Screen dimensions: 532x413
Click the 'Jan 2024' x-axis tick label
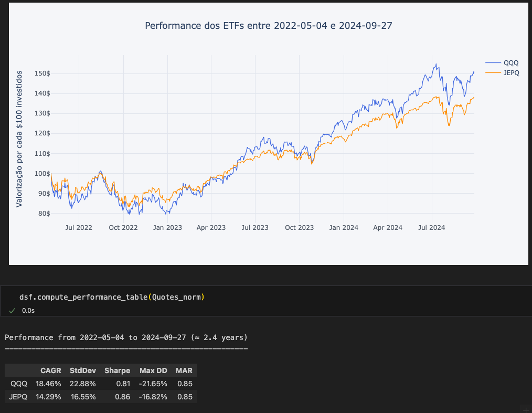click(x=344, y=228)
